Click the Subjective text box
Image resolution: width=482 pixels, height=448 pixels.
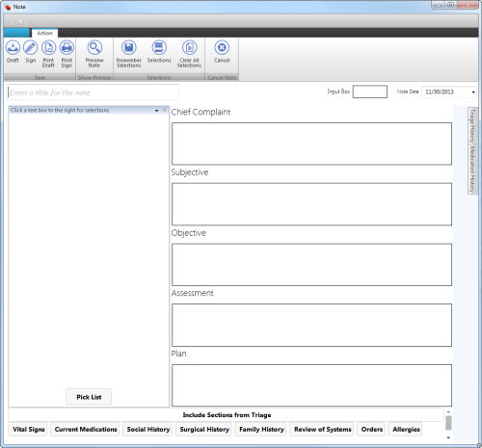tap(311, 204)
